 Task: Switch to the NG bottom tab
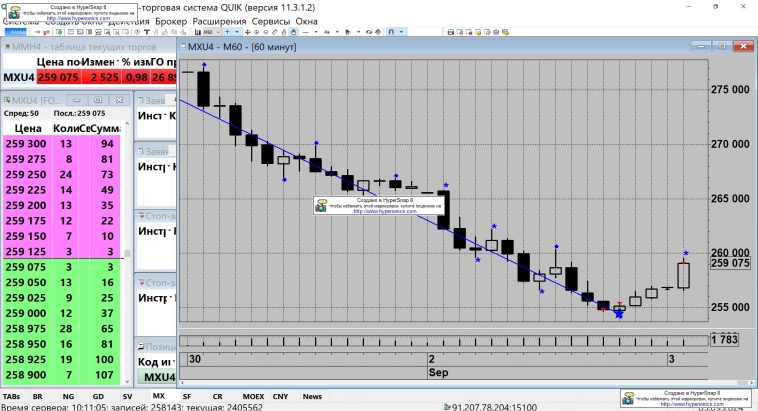(68, 396)
